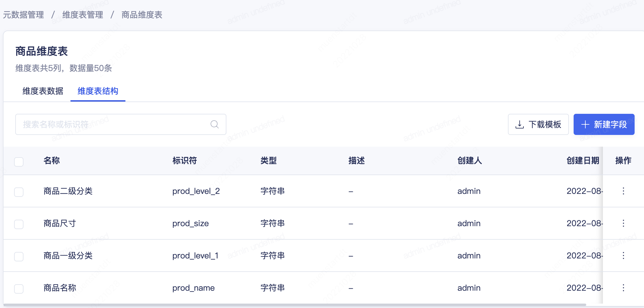Click the 商品维度表 page title
This screenshot has height=308, width=644.
coord(42,51)
